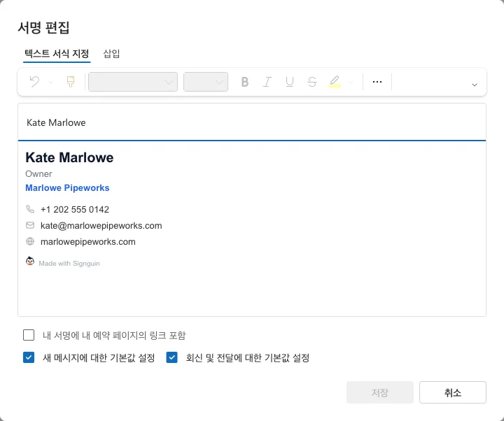Click the 저장 save button
Image resolution: width=504 pixels, height=421 pixels.
coord(380,392)
